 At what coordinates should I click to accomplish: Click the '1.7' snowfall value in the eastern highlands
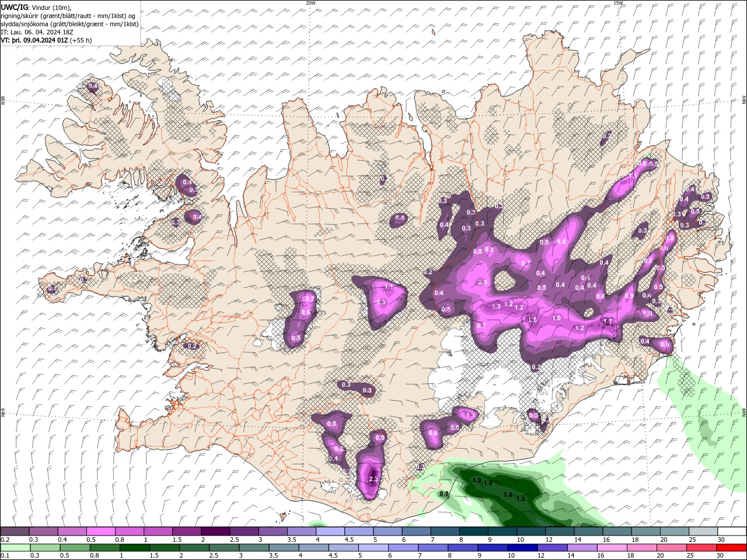pos(608,321)
